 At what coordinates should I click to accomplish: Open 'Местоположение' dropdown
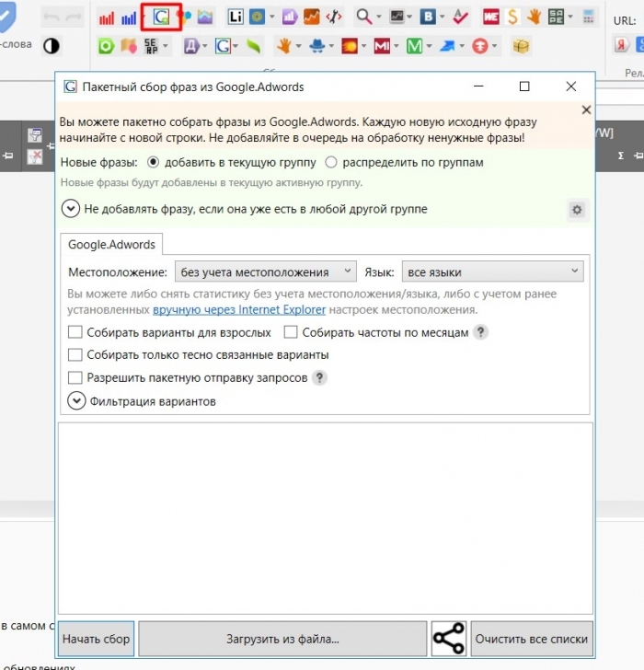coord(265,271)
